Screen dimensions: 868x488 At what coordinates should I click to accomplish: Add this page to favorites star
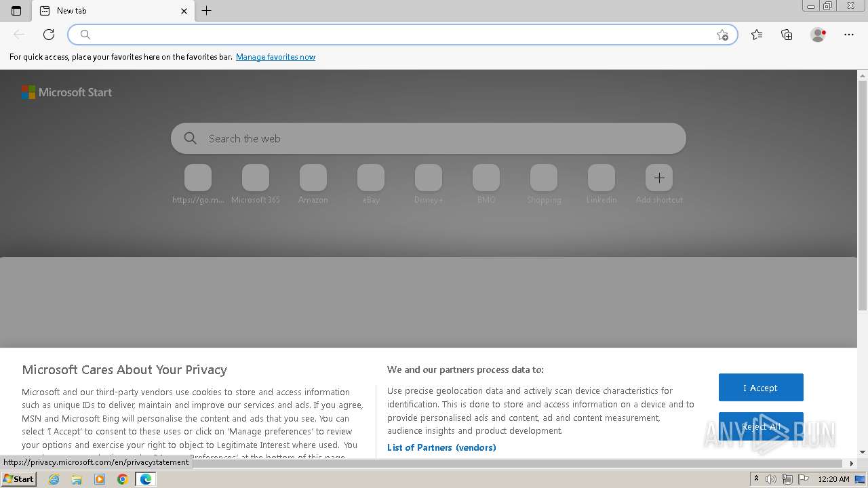[x=722, y=35]
